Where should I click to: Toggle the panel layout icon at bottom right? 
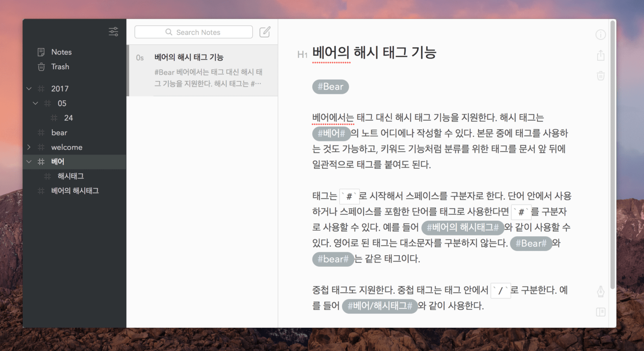[x=601, y=312]
